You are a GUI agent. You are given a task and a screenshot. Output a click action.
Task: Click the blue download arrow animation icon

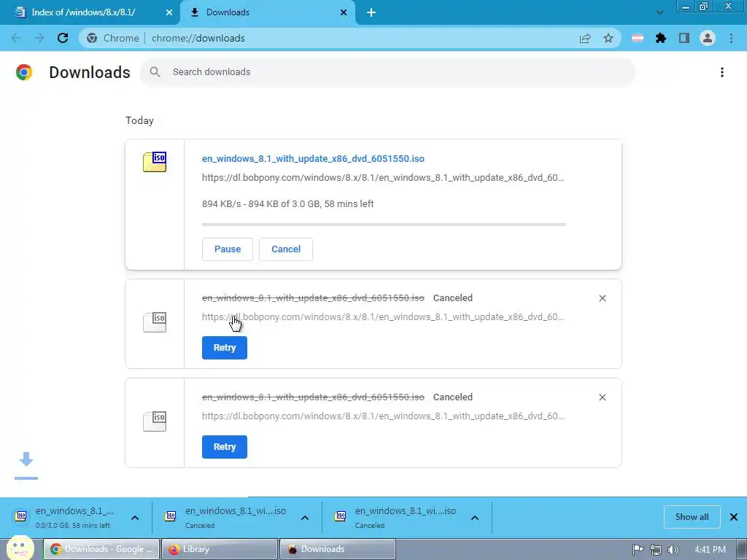(26, 465)
